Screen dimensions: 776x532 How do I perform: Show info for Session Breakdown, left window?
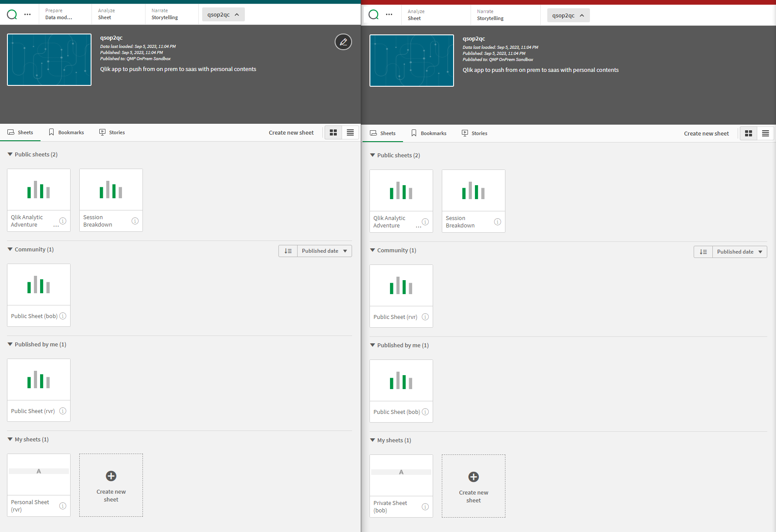click(x=135, y=221)
